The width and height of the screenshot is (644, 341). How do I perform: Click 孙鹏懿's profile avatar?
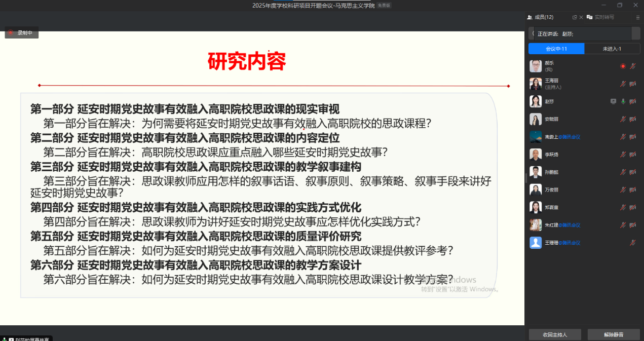pos(536,172)
